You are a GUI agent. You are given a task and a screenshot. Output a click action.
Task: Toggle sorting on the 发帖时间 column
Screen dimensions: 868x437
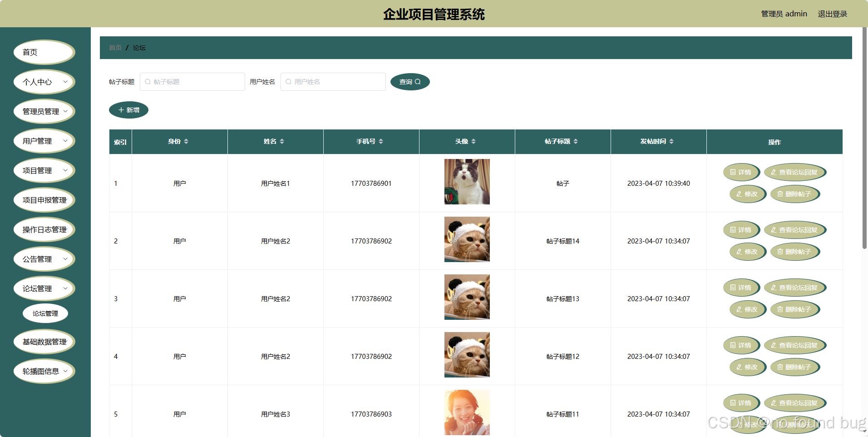pos(672,141)
